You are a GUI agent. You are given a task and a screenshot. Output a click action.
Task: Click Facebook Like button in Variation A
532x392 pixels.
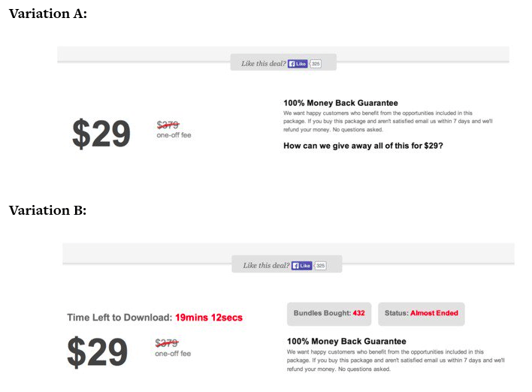[x=298, y=64]
